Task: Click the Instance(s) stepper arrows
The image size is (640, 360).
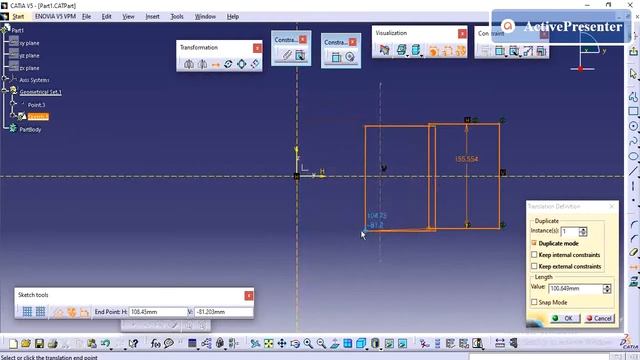Action: pos(583,231)
